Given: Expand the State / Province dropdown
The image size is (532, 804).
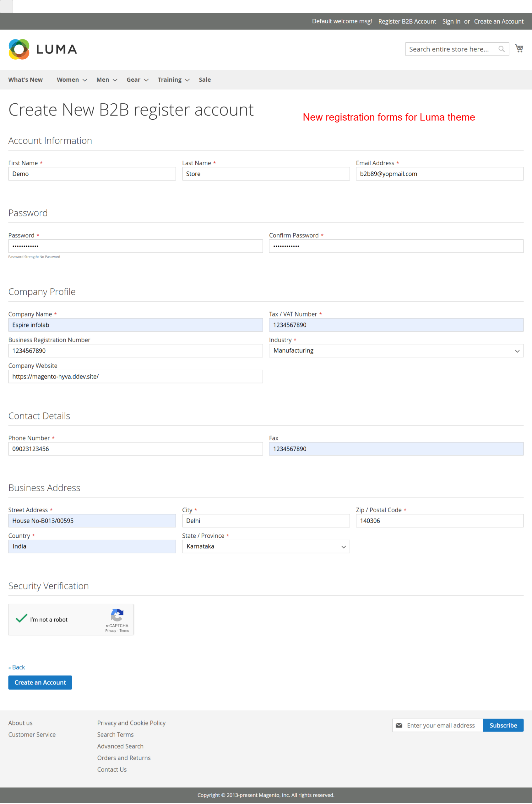Looking at the screenshot, I should [x=266, y=546].
